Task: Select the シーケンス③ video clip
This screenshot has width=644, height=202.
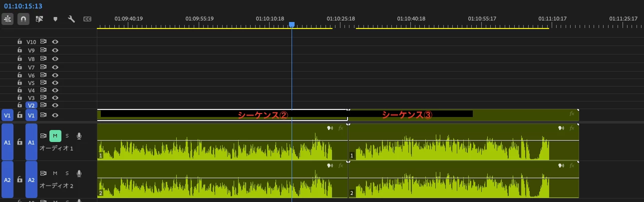Action: pyautogui.click(x=463, y=114)
